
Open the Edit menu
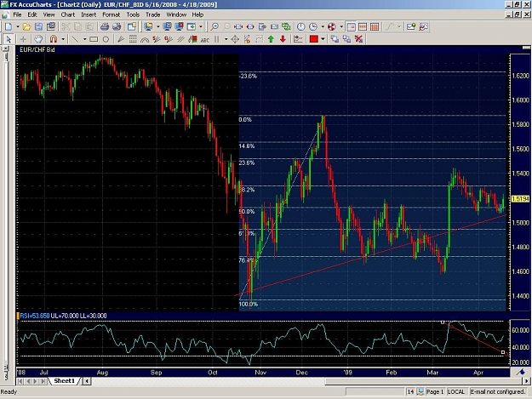click(32, 14)
